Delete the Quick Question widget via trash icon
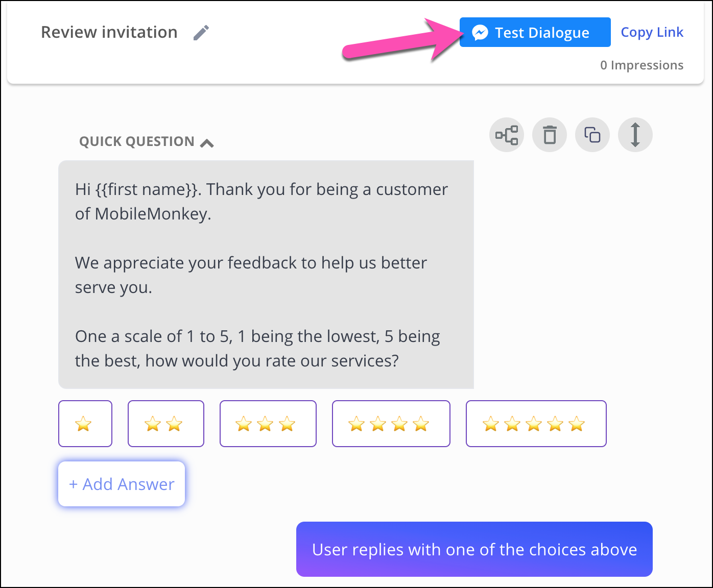 (550, 135)
